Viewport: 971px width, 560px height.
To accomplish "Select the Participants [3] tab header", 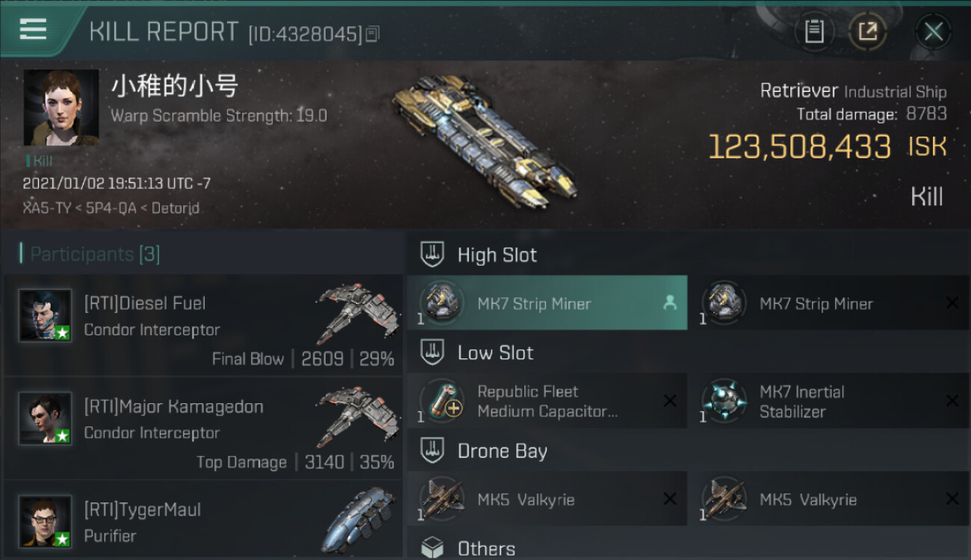I will (x=94, y=254).
